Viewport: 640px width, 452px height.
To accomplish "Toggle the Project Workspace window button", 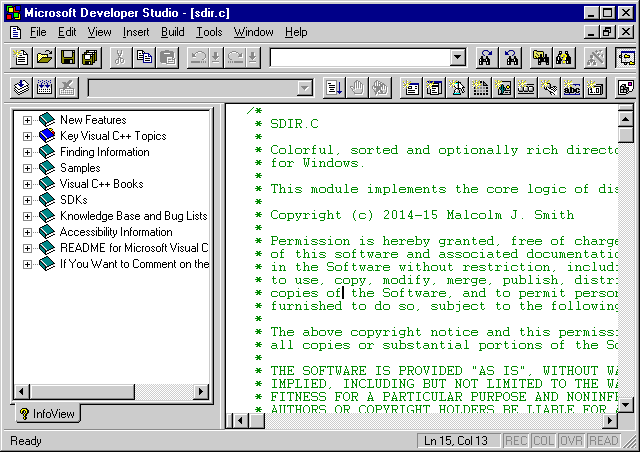I will 626,58.
